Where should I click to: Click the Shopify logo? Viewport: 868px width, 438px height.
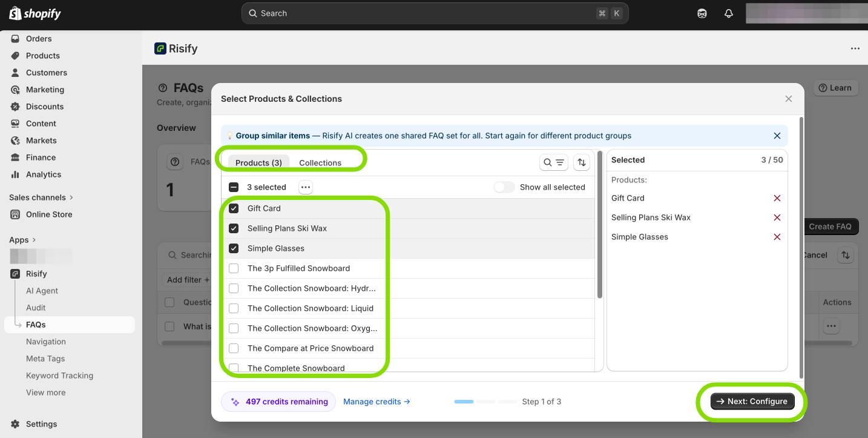click(x=35, y=13)
